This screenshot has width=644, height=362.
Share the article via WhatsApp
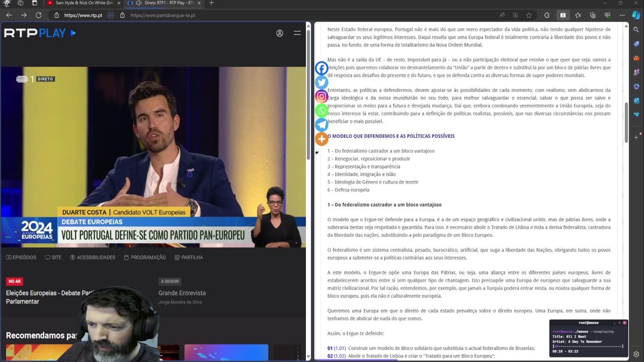(x=321, y=111)
